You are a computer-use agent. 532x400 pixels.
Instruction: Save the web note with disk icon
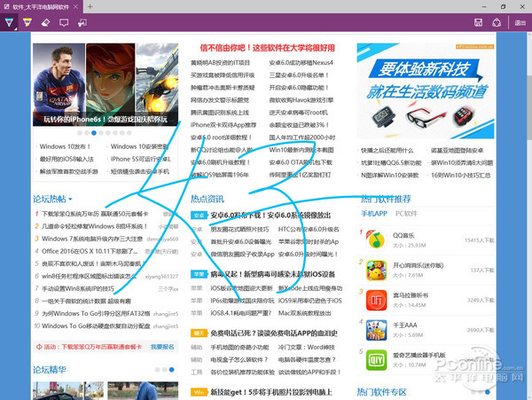479,23
